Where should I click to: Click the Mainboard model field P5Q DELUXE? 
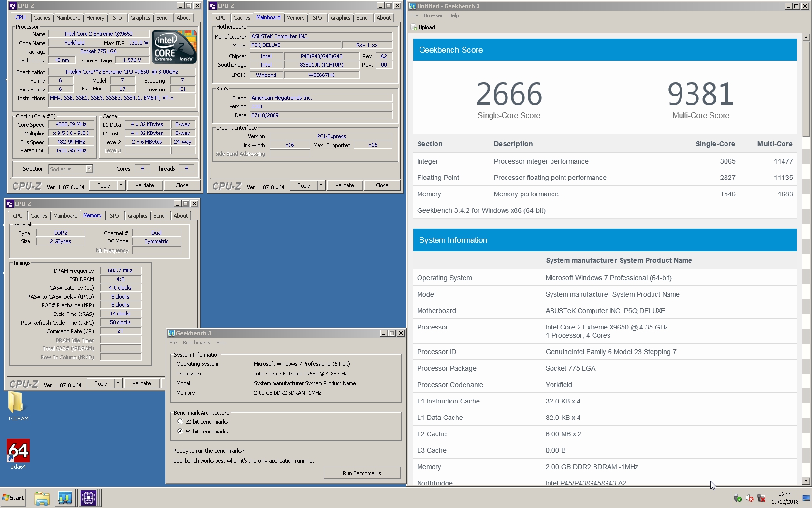[x=294, y=45]
